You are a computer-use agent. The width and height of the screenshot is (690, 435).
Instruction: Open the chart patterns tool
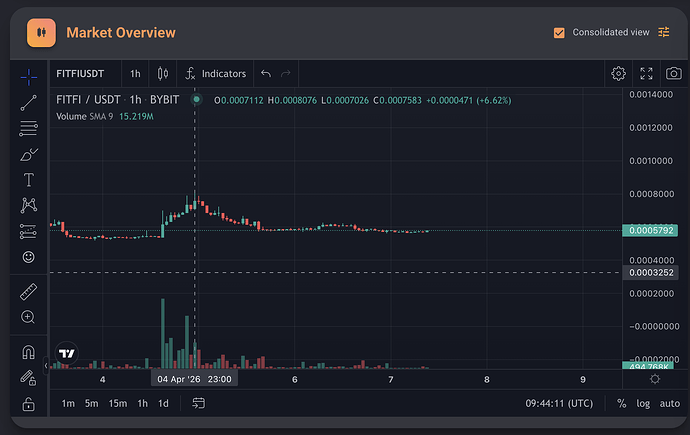click(29, 205)
